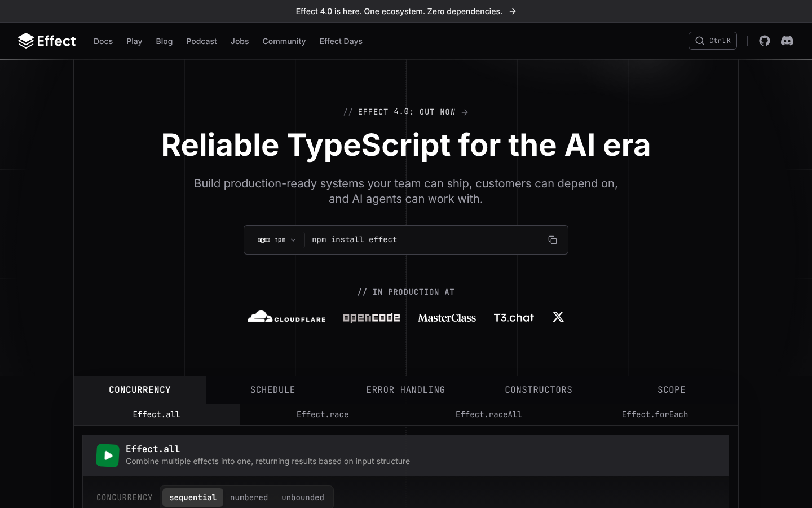The height and width of the screenshot is (508, 812).
Task: Open the npm package manager dropdown
Action: coord(277,240)
